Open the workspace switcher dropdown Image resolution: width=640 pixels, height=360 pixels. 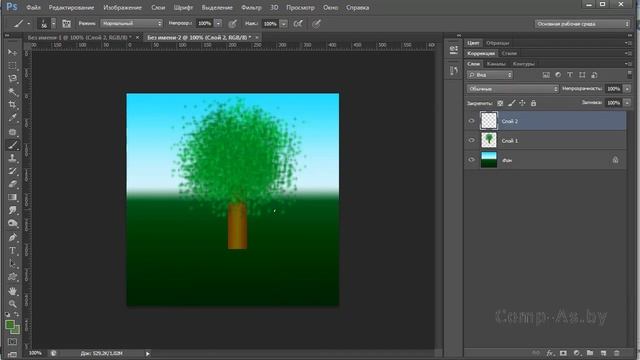click(582, 24)
